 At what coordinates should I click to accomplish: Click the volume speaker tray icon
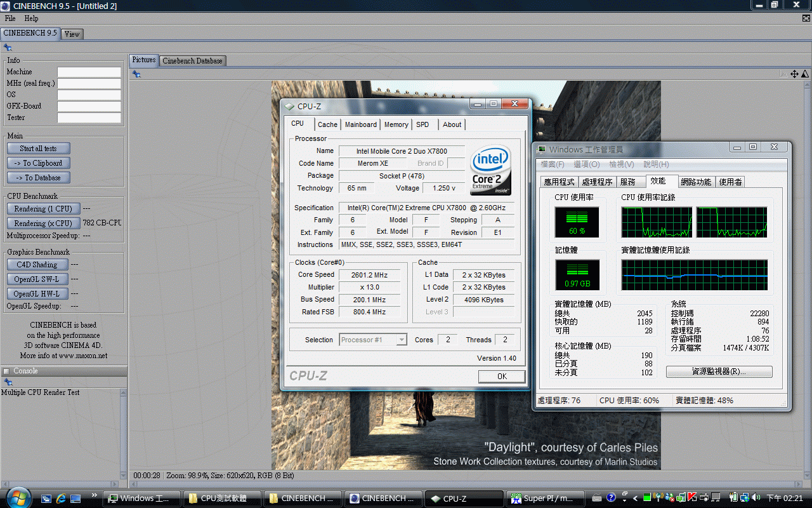(x=755, y=498)
